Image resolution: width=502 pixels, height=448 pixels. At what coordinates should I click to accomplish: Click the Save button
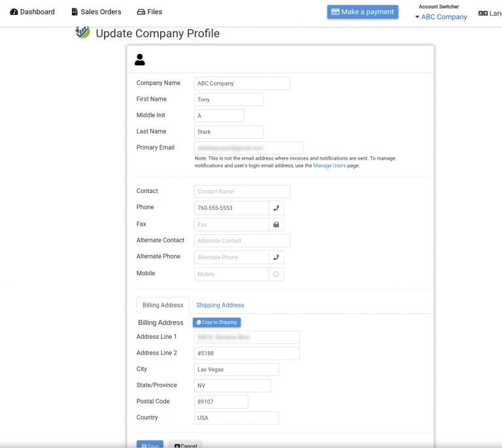[x=150, y=445]
